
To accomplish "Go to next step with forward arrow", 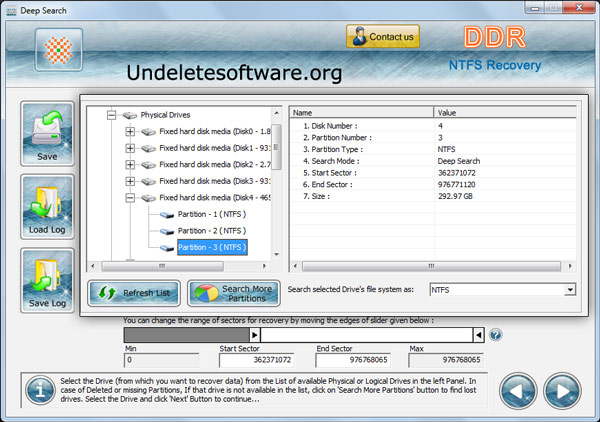I will pos(562,391).
